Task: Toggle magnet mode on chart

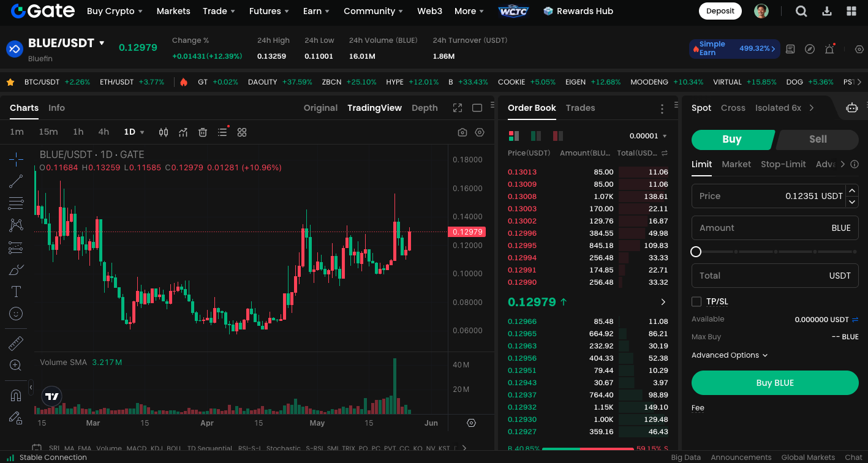Action: coord(16,396)
